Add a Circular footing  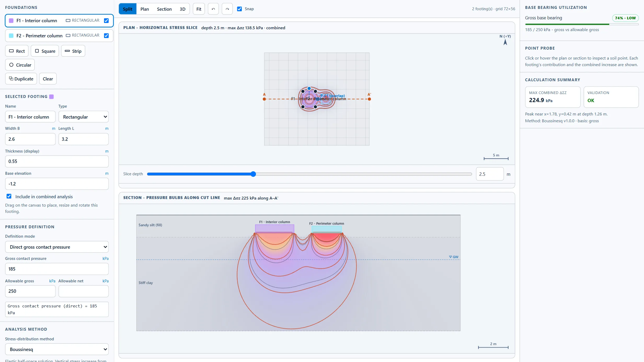click(20, 65)
